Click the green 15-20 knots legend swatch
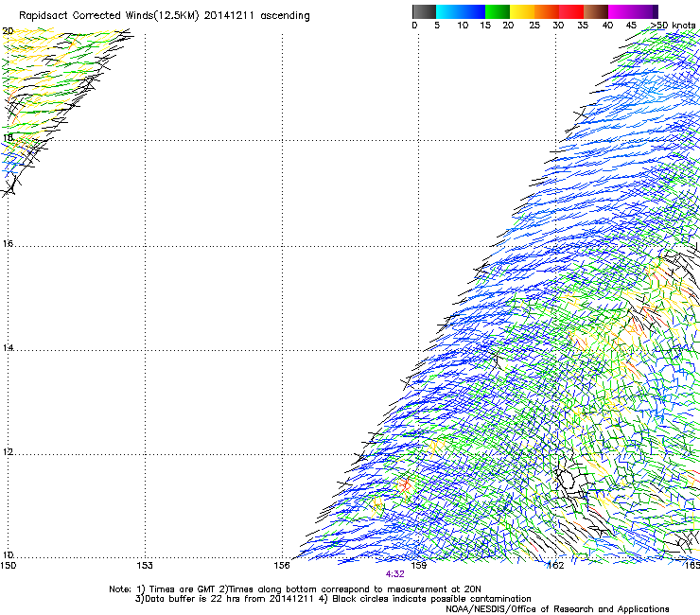The width and height of the screenshot is (700, 615). pos(498,11)
